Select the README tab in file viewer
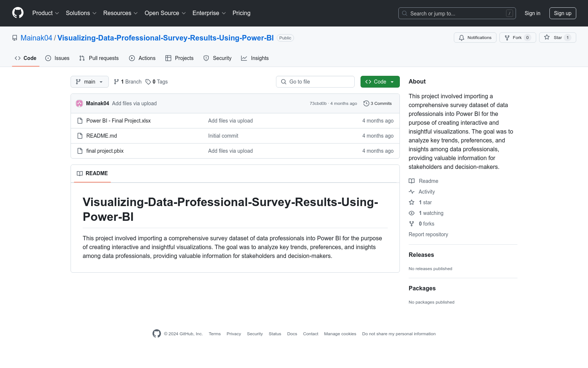 tap(92, 173)
